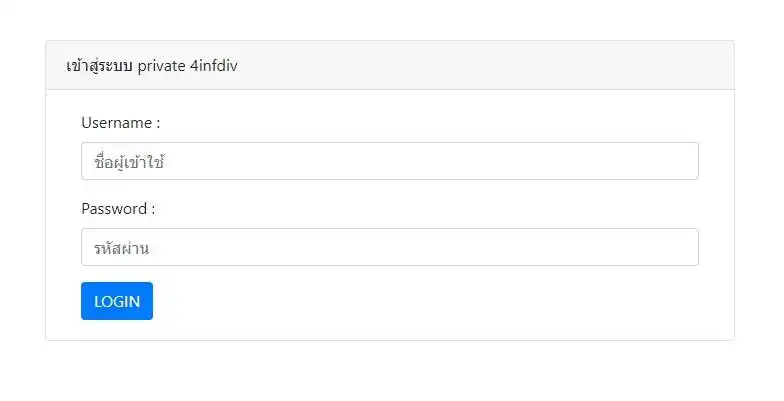Focus the Username input field

tap(389, 161)
